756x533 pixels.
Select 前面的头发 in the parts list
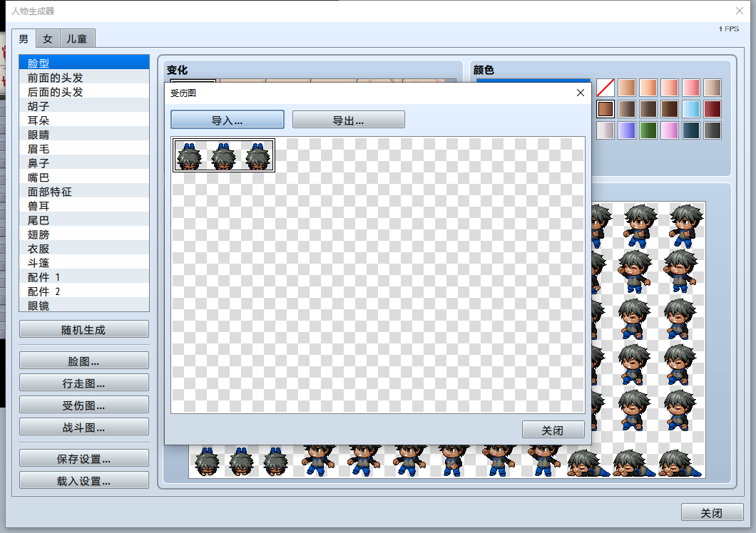point(84,77)
